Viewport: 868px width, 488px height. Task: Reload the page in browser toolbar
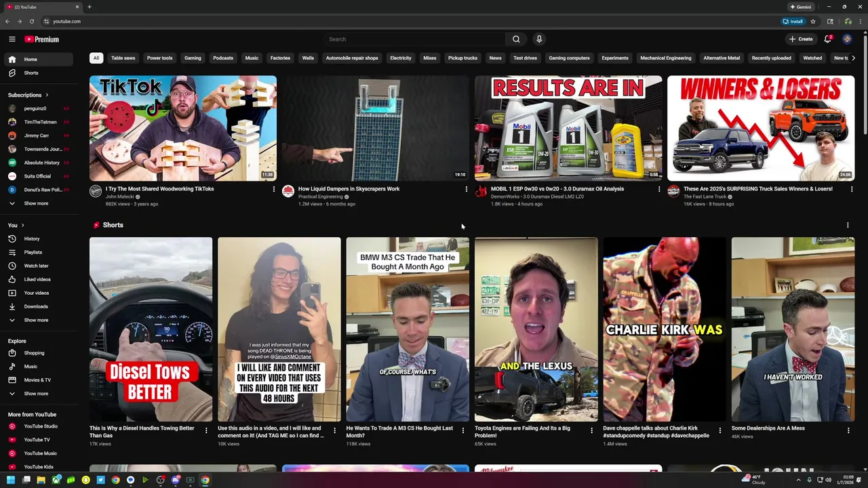31,21
